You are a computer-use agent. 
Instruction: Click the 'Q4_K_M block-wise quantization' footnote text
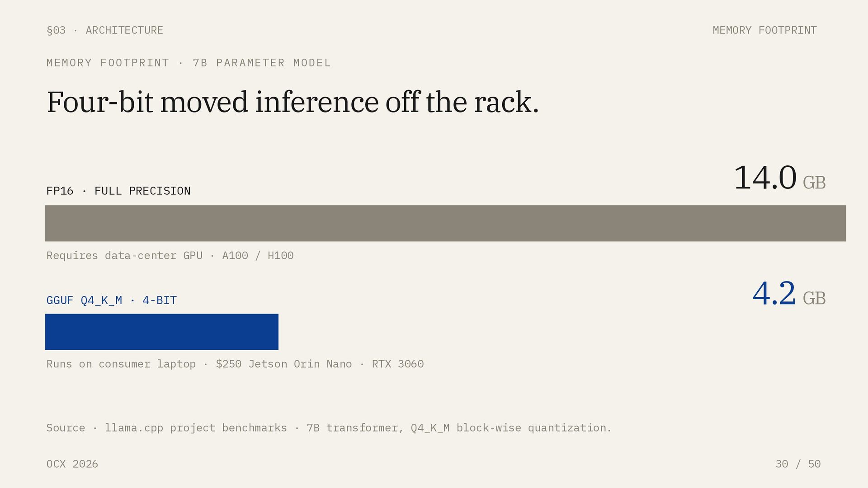511,428
